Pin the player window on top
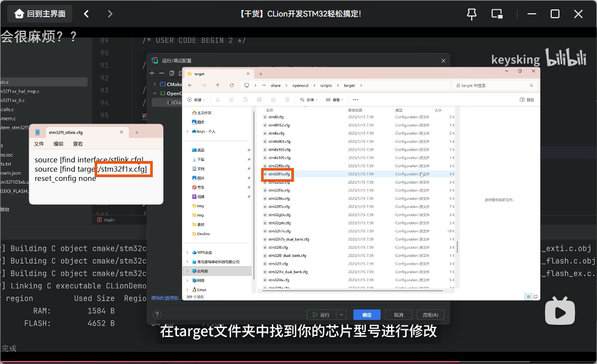Viewport: 597px width, 364px height. [471, 14]
